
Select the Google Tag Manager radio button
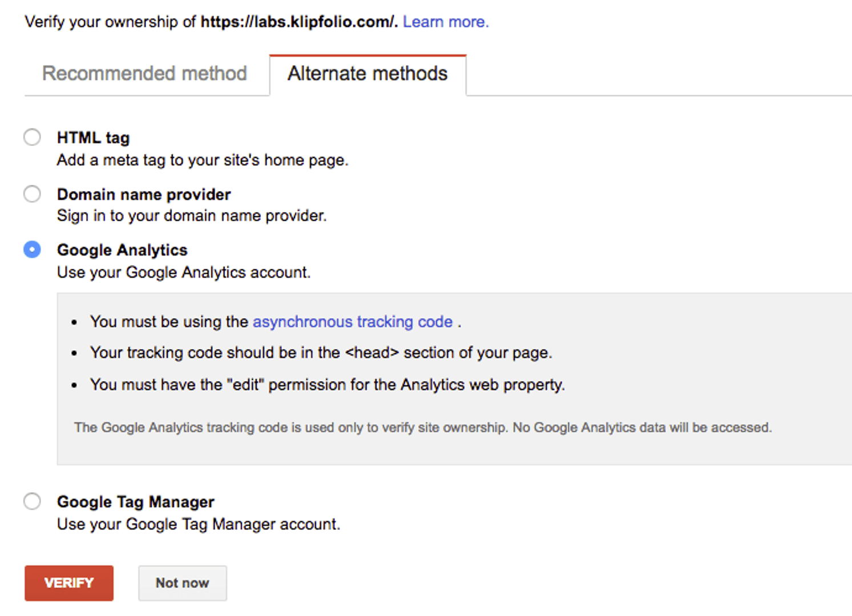pyautogui.click(x=32, y=501)
